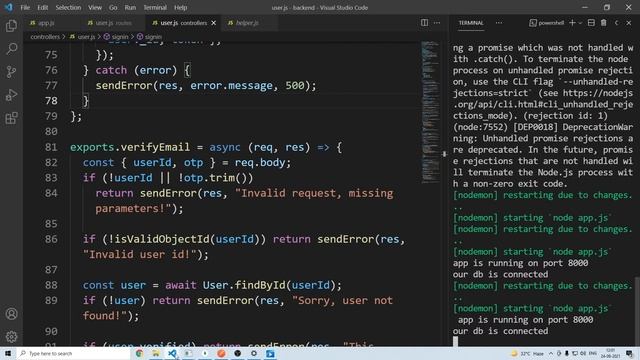
Task: Click the last signin breadcrumb symbol
Action: point(150,37)
